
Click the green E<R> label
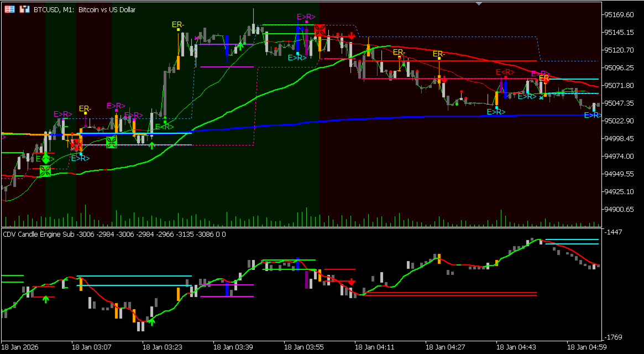tap(165, 127)
